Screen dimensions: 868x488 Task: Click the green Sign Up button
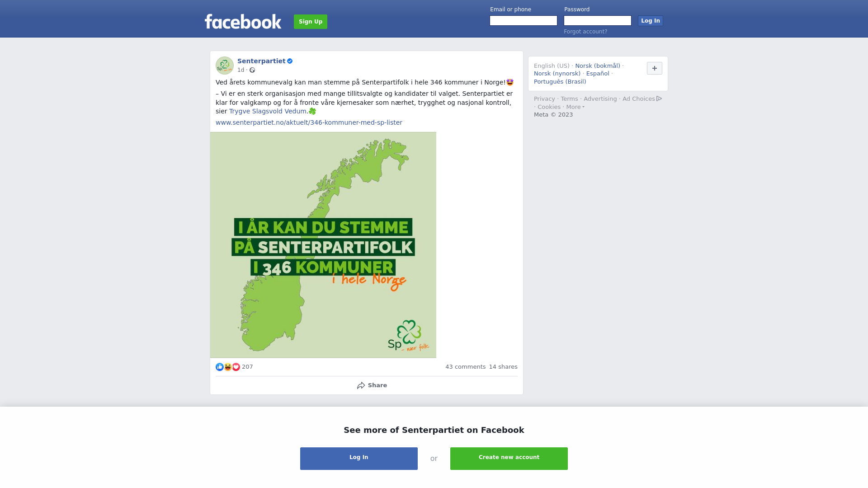click(x=311, y=22)
